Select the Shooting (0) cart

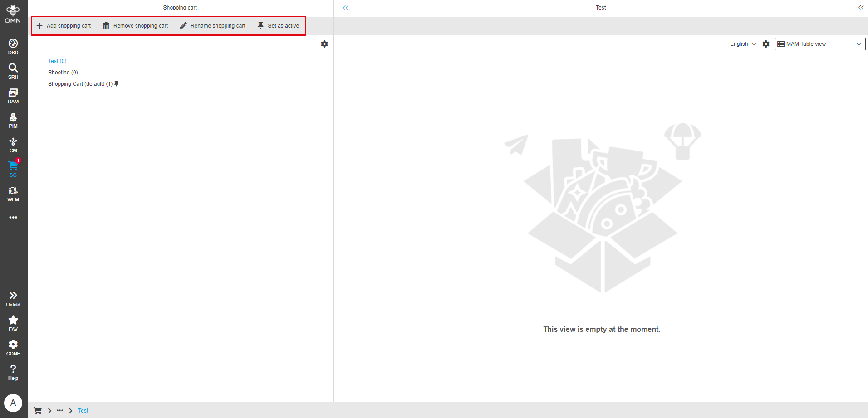pyautogui.click(x=63, y=73)
